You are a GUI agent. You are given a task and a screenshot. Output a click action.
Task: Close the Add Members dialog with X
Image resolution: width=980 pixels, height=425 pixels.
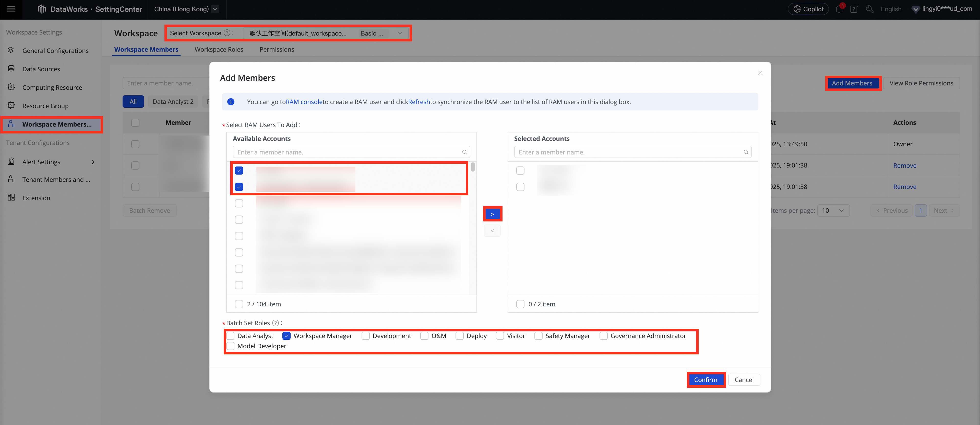pyautogui.click(x=760, y=73)
